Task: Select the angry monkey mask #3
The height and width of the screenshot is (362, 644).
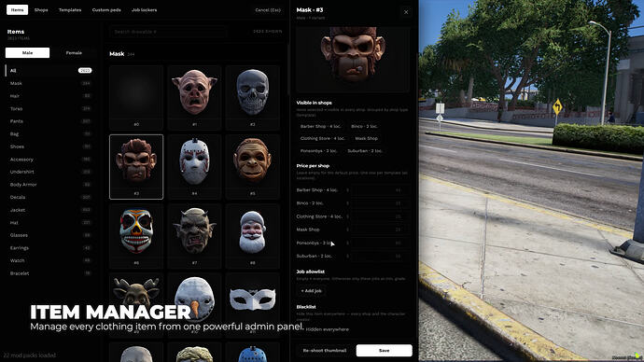Action: [x=136, y=167]
